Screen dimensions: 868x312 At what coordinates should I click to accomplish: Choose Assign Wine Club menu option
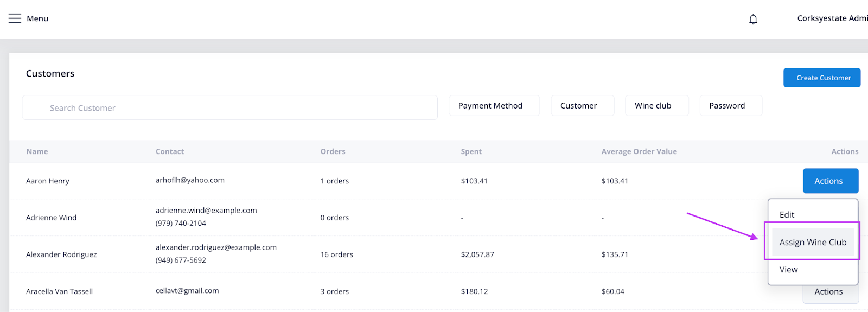pyautogui.click(x=812, y=243)
